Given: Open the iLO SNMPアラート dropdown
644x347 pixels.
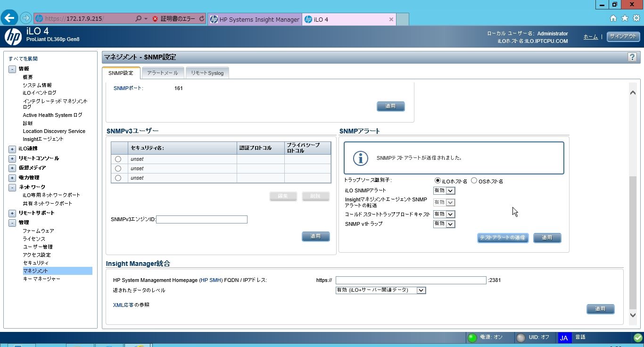Looking at the screenshot, I should tap(444, 190).
